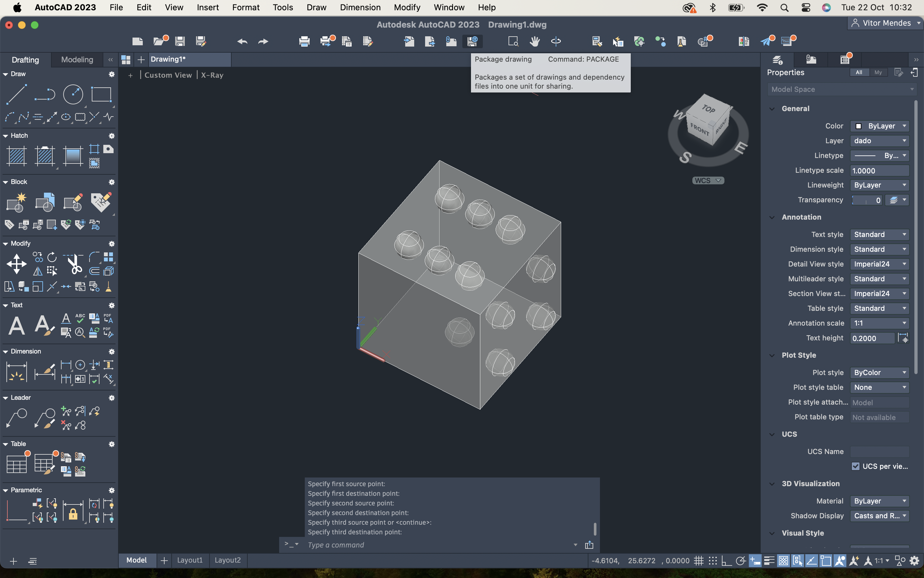924x578 pixels.
Task: Activate the Move tool
Action: click(16, 264)
